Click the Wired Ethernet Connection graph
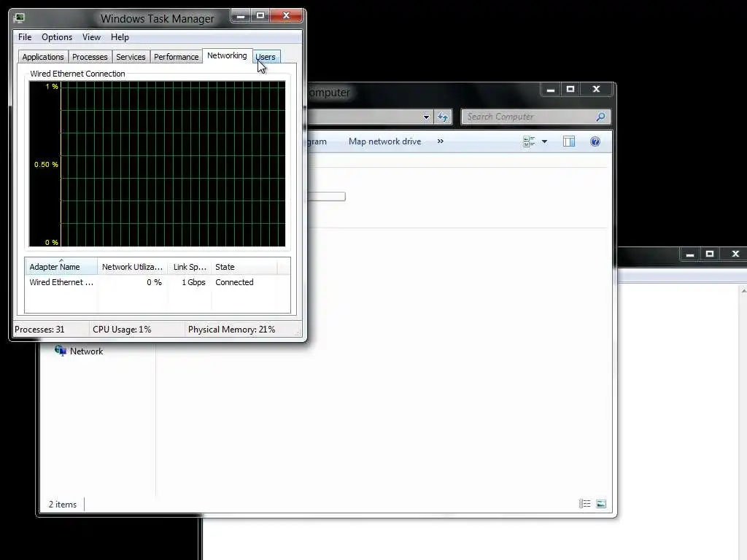747x560 pixels. 158,164
